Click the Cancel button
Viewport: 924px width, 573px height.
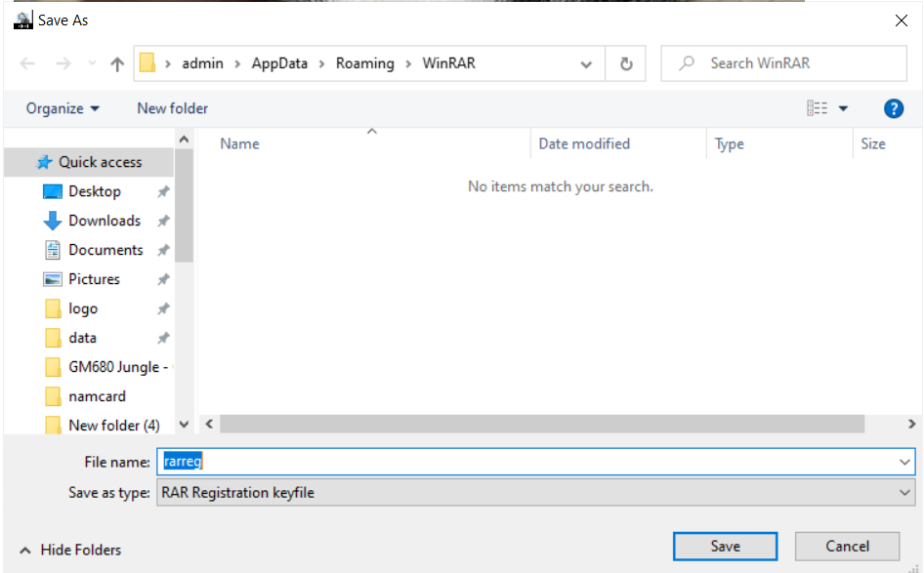[847, 547]
